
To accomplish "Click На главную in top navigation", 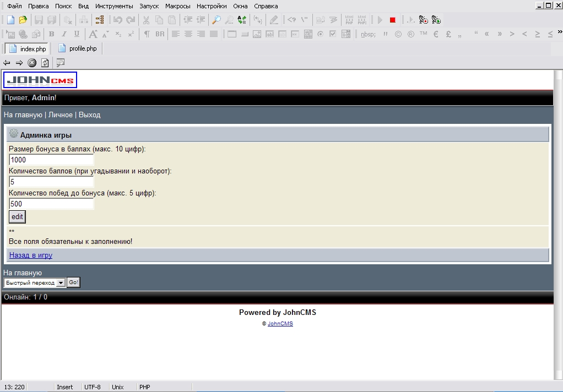I will pos(23,115).
